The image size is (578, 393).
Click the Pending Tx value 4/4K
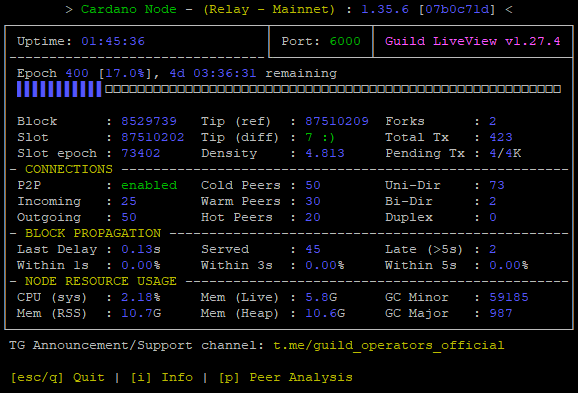coord(505,153)
